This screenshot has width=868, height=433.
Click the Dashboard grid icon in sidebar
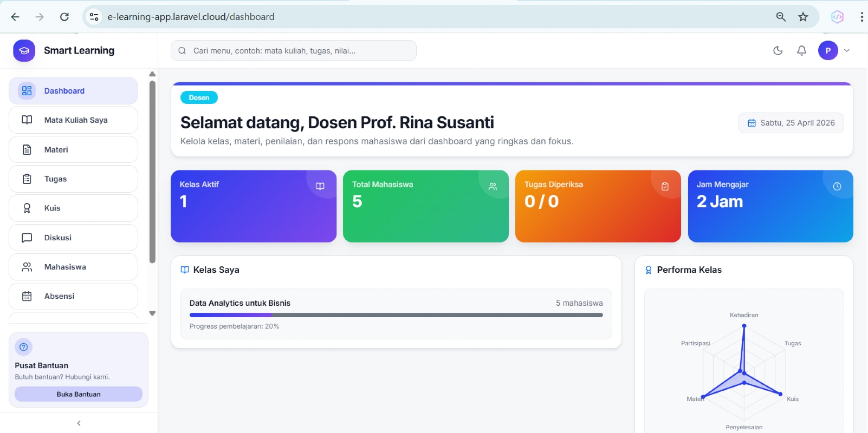(27, 90)
